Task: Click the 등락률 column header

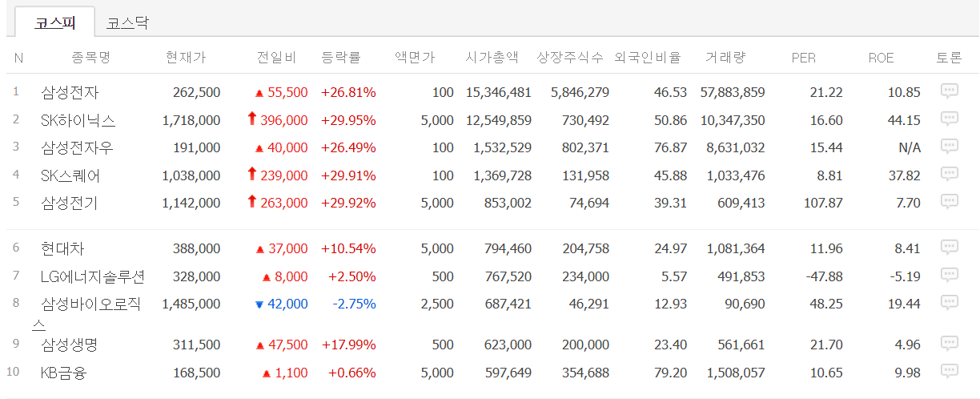Action: tap(341, 58)
